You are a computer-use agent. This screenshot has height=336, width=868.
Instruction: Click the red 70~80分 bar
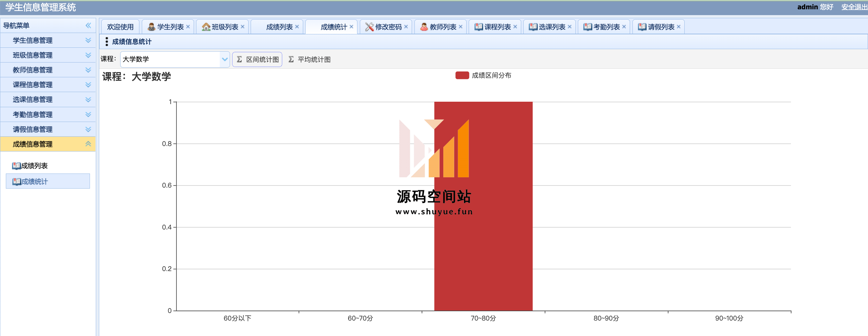pyautogui.click(x=483, y=206)
